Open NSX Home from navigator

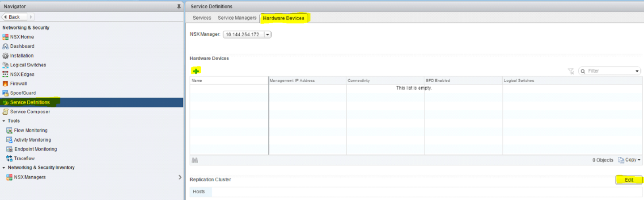click(21, 37)
